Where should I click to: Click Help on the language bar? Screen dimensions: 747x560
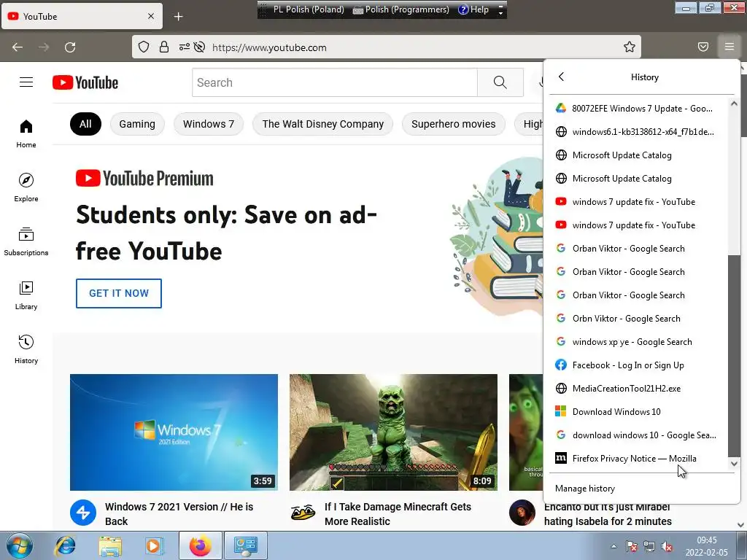(473, 9)
